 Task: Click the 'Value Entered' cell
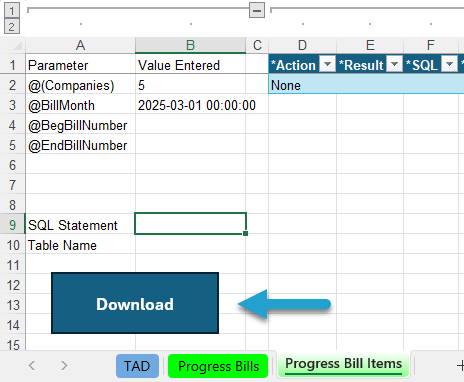(190, 64)
